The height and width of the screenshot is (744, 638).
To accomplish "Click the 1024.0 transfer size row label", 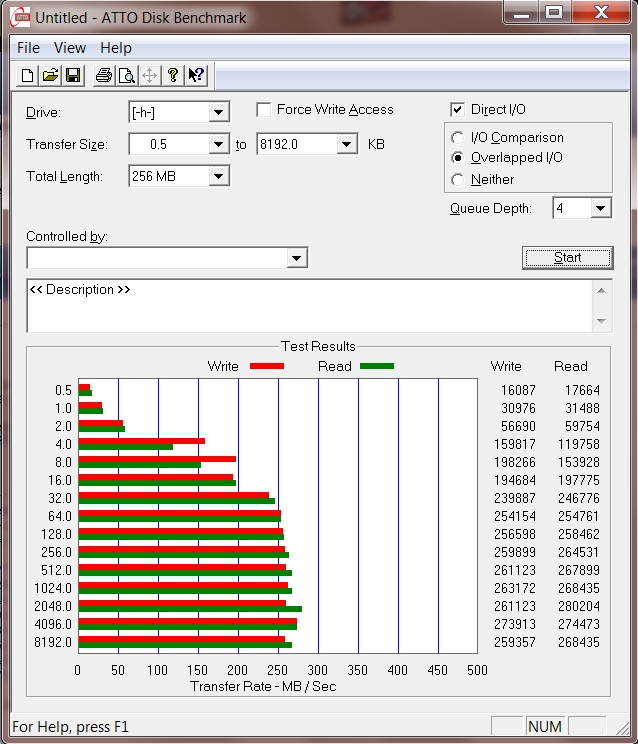I will click(x=53, y=588).
